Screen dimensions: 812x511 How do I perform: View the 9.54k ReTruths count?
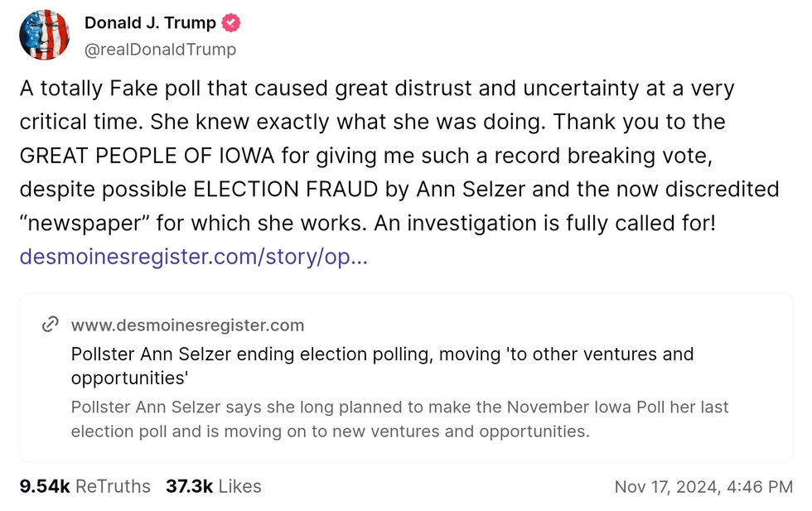click(x=85, y=486)
